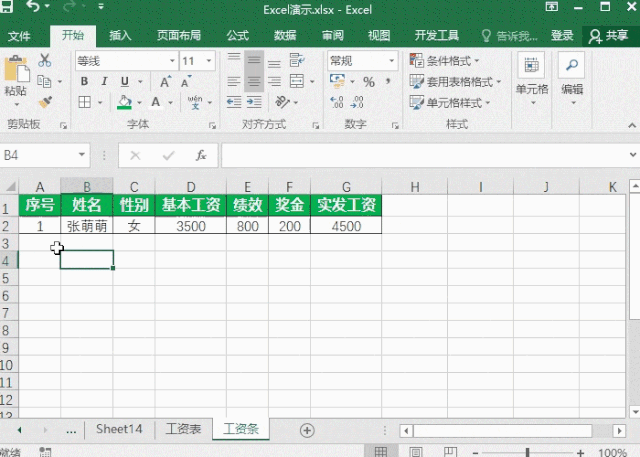This screenshot has height=457, width=640.
Task: Click in the formula bar input
Action: point(424,155)
